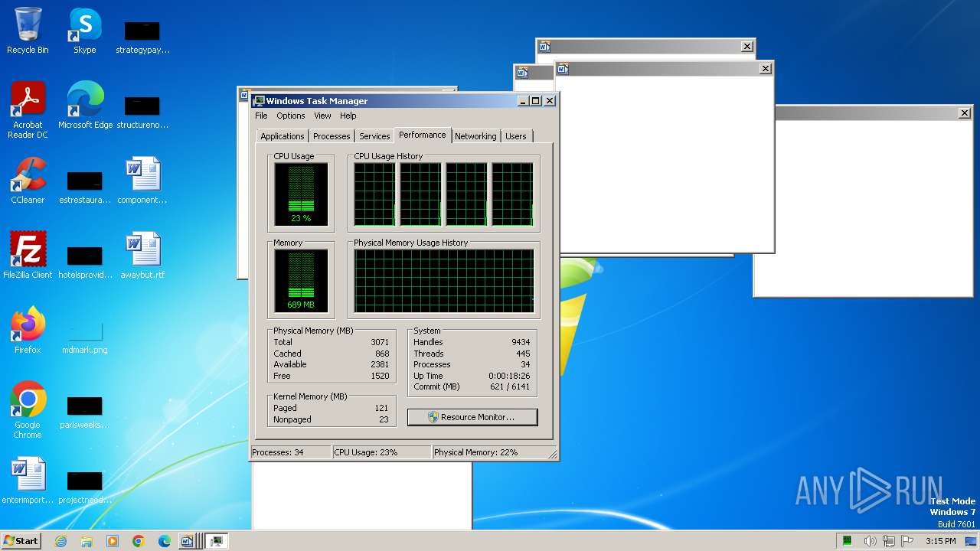Image resolution: width=980 pixels, height=551 pixels.
Task: Click the Resource Monitor button
Action: (x=472, y=417)
